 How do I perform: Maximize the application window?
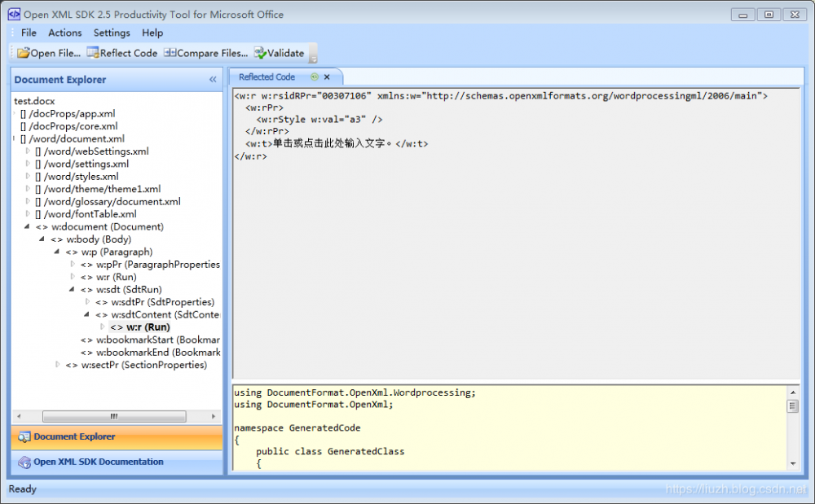click(x=769, y=15)
